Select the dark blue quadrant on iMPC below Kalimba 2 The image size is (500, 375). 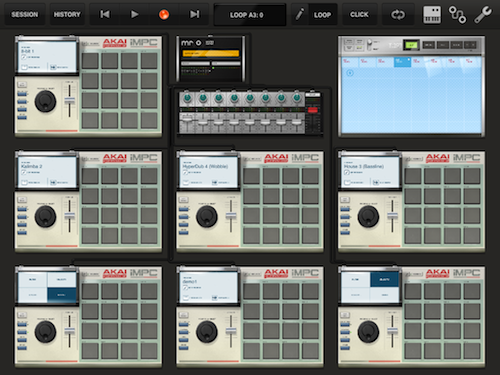(62, 295)
